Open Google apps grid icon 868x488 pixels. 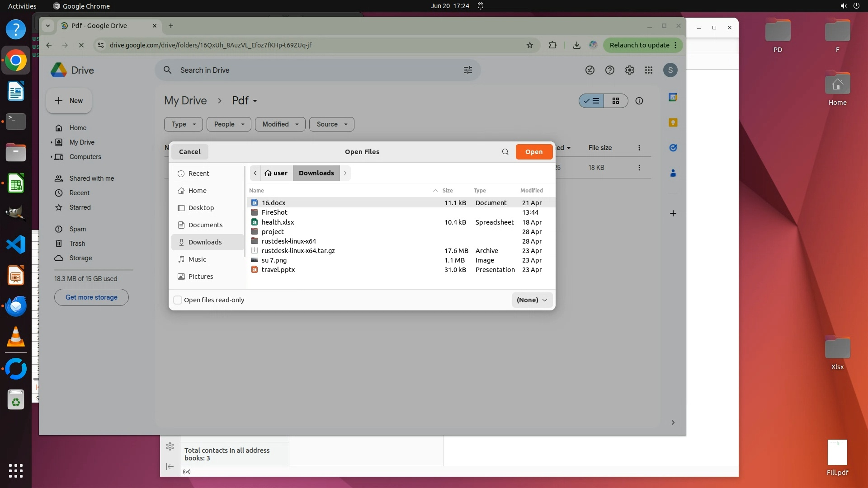649,70
